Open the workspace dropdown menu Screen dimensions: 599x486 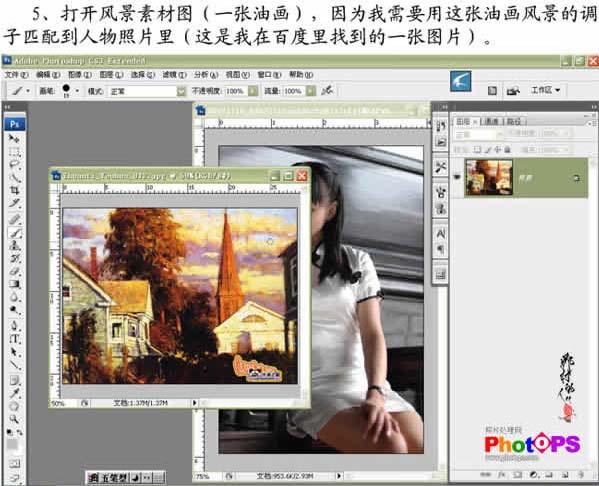pyautogui.click(x=545, y=90)
